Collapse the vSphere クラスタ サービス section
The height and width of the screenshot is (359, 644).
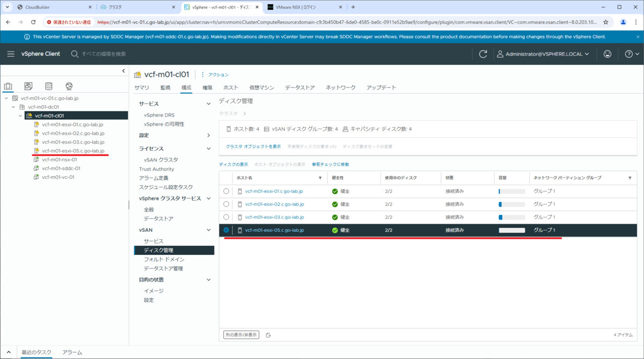(209, 199)
